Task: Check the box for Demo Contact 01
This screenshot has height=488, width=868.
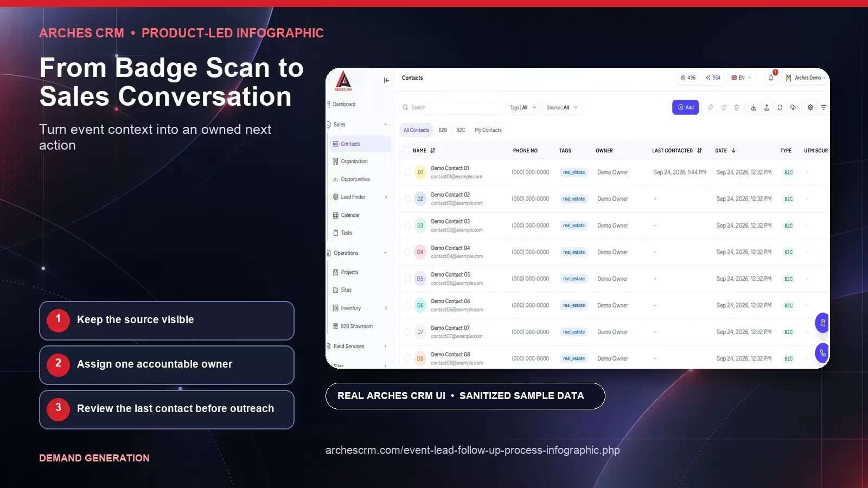Action: click(x=407, y=172)
